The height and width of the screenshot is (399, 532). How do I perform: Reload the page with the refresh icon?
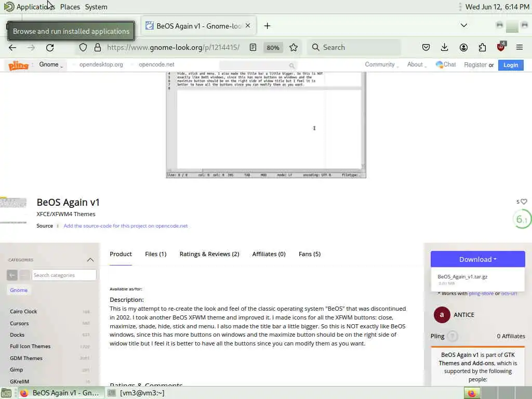coord(50,47)
